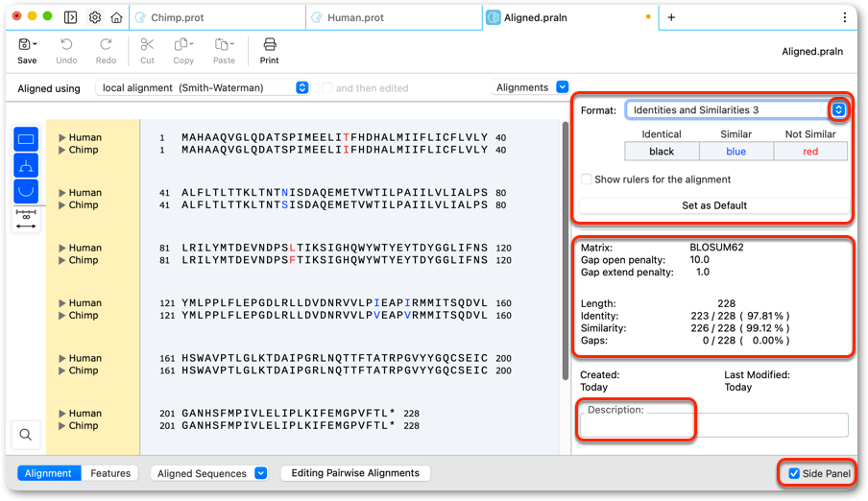Open search with the magnifying glass icon
Screen dimensions: 868x501
coord(26,435)
